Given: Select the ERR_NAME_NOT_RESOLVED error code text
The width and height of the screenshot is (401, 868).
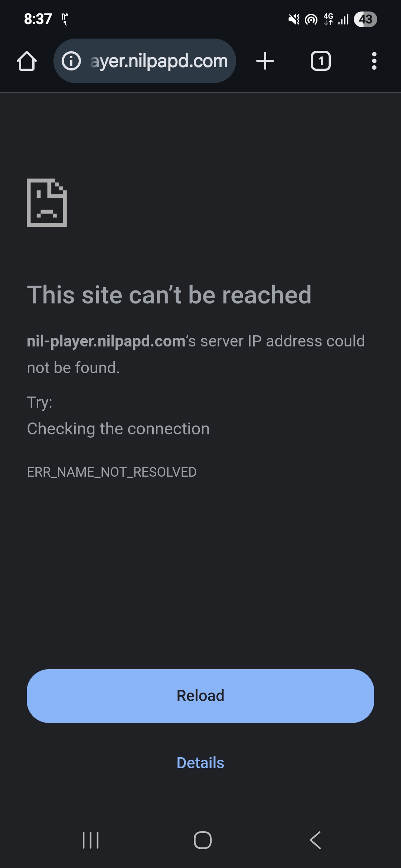Looking at the screenshot, I should (112, 472).
